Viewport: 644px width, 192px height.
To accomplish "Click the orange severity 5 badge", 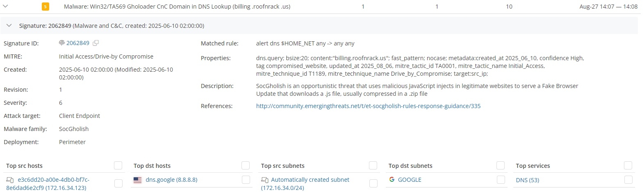I will (46, 7).
